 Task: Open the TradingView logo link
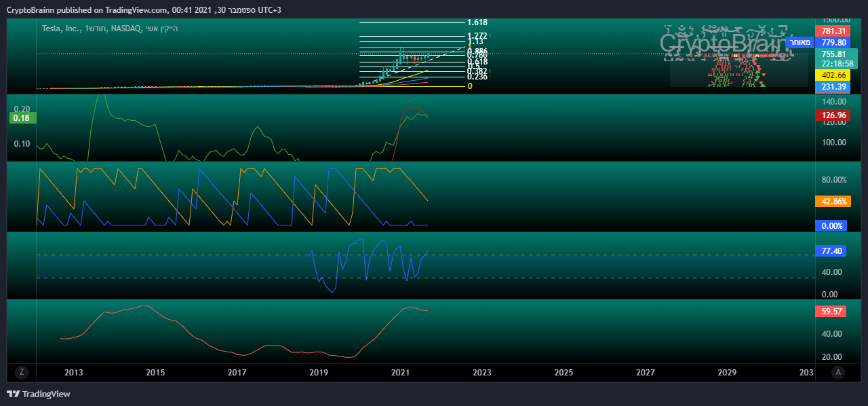click(x=39, y=394)
